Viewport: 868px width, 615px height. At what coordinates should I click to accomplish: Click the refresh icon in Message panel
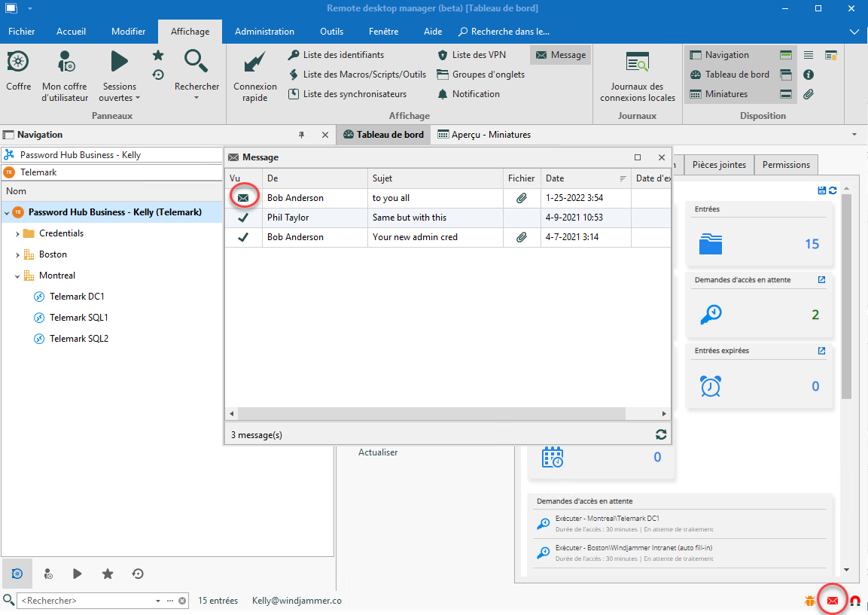point(661,434)
